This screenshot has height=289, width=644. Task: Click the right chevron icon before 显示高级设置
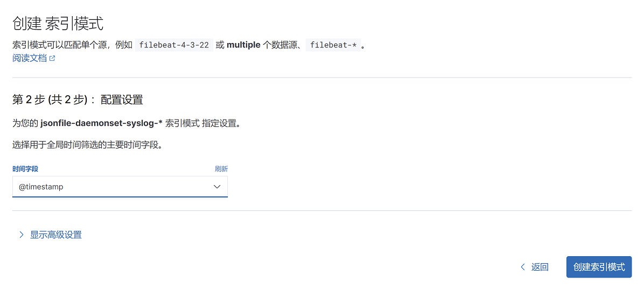pos(22,235)
